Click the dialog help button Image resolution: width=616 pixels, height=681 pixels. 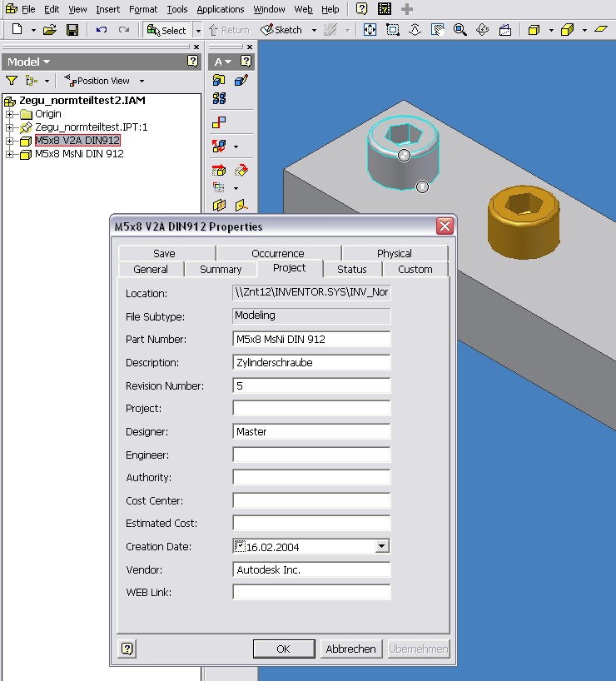click(x=127, y=649)
